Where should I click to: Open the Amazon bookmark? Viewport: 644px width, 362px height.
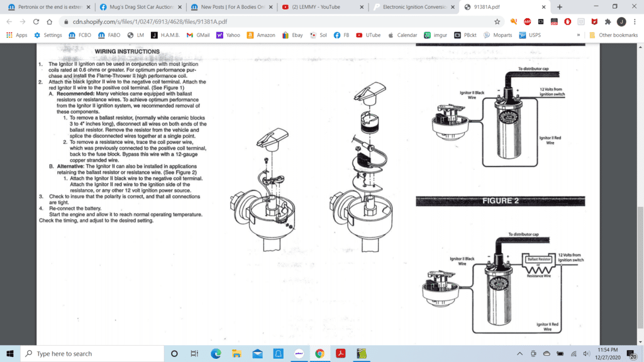(261, 35)
